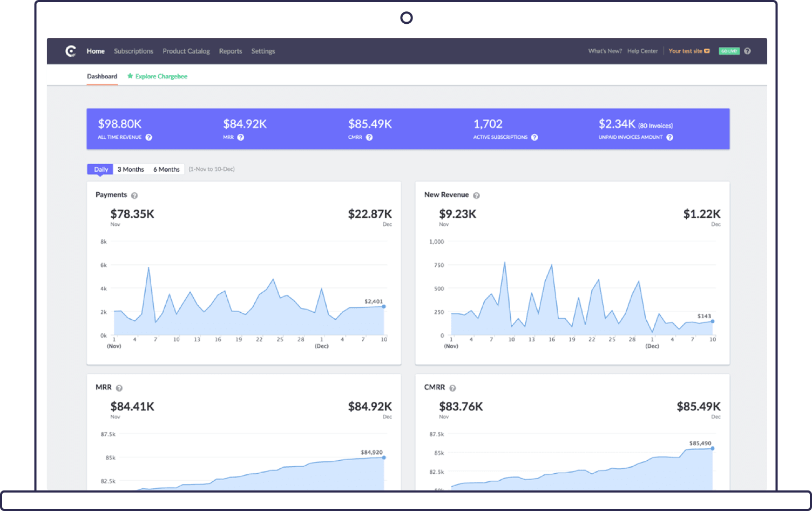Click help icon beside All Time Revenue
This screenshot has height=511, width=812.
148,138
